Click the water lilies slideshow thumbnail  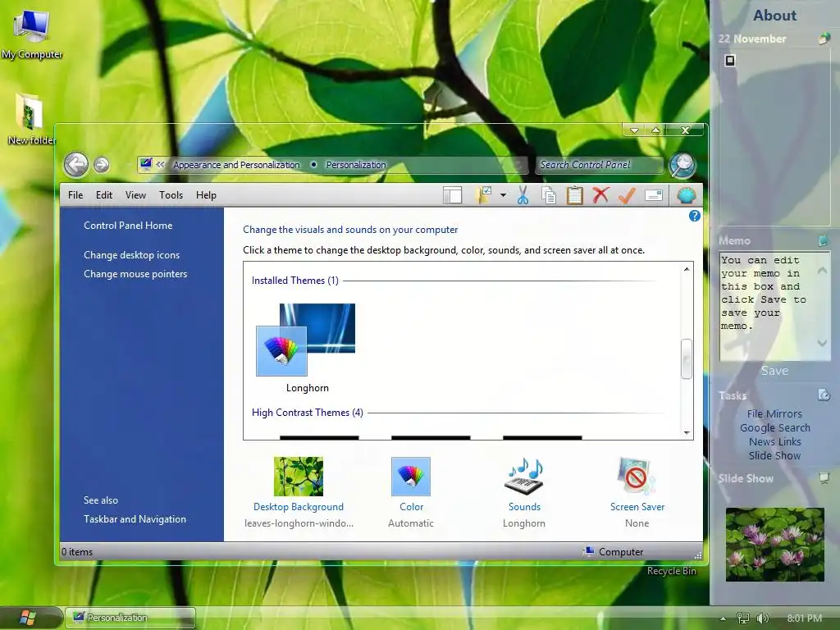pos(774,545)
